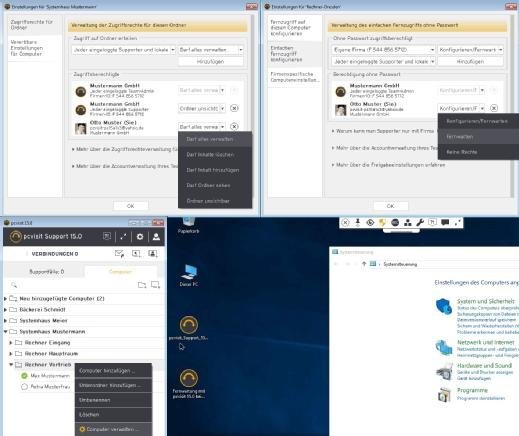Expand the Bäckerei Schmidt folder
The height and width of the screenshot is (436, 519).
(5, 310)
